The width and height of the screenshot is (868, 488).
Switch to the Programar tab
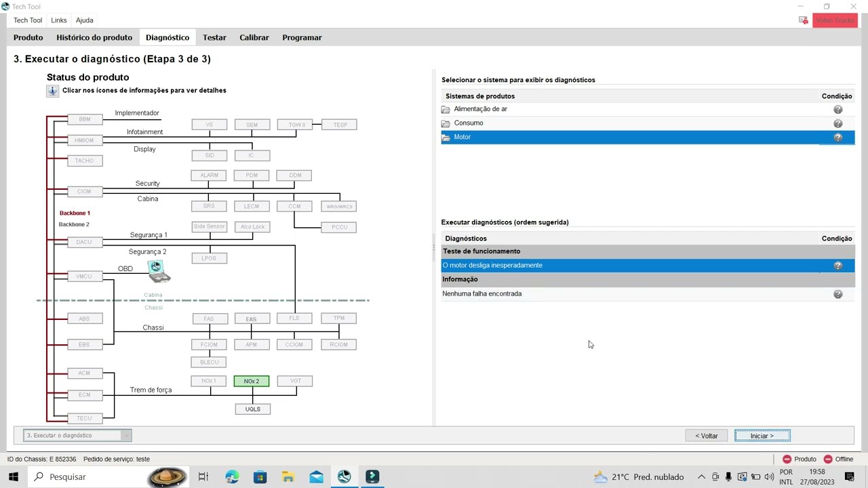coord(302,37)
